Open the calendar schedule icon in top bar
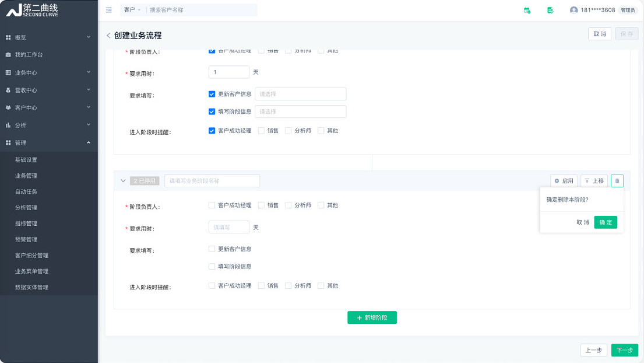The image size is (644, 363). coord(527,10)
